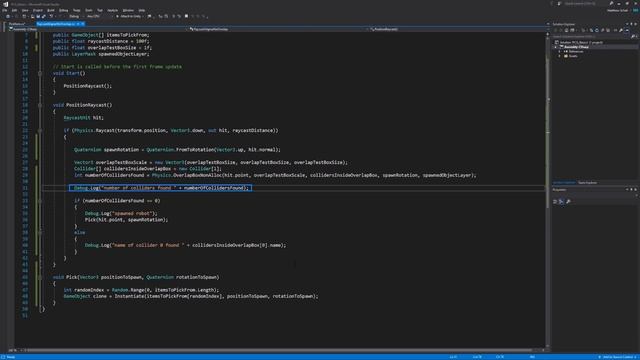
Task: Switch to the inactive document tab on the left
Action: pos(17,24)
